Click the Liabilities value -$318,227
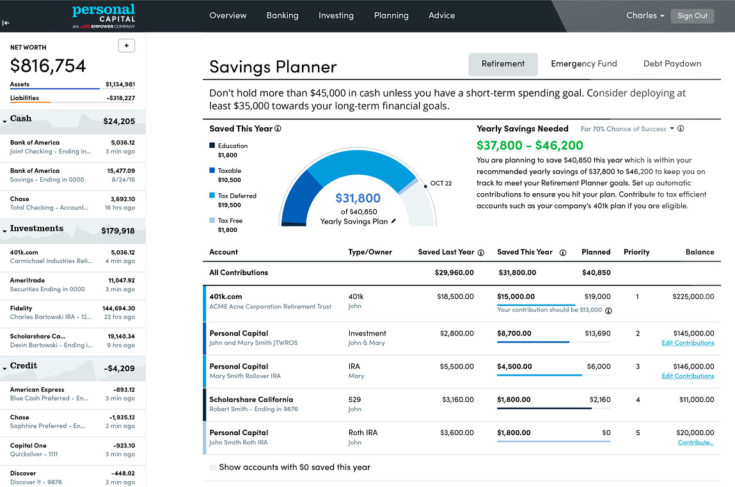The height and width of the screenshot is (487, 735). click(x=121, y=98)
